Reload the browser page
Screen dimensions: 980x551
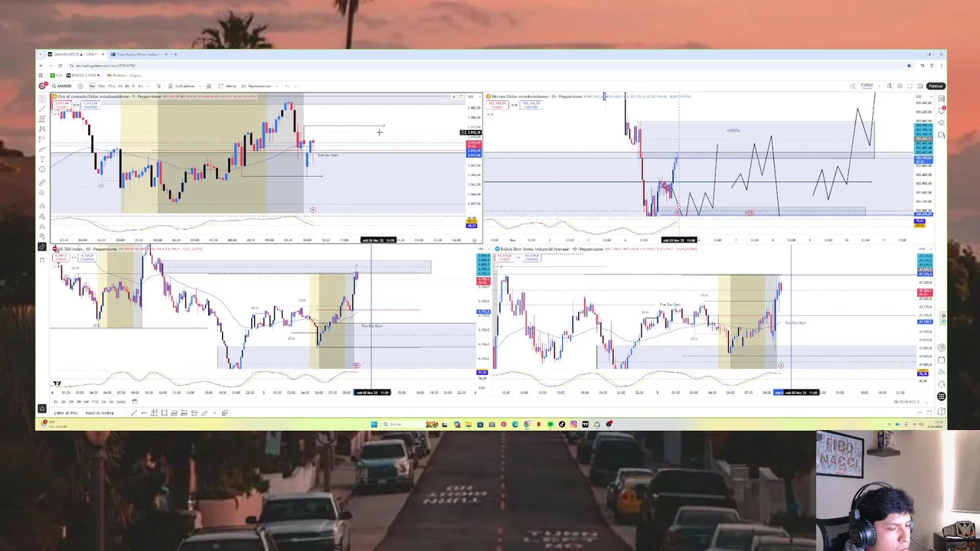[x=60, y=66]
